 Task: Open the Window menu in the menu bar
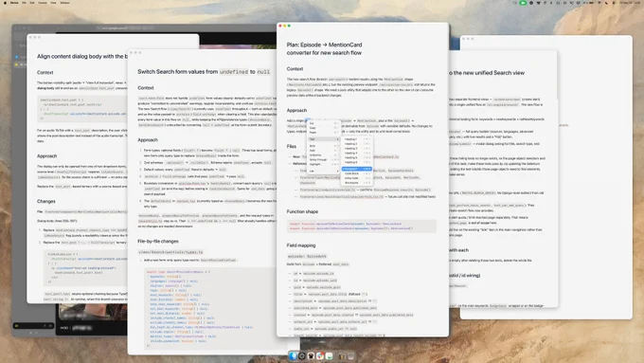(x=65, y=3)
